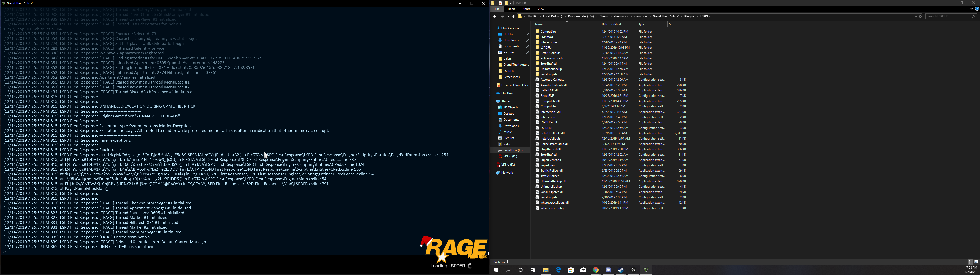Image resolution: width=980 pixels, height=275 pixels.
Task: Click the Properties quick access toolbar icon
Action: click(x=501, y=3)
